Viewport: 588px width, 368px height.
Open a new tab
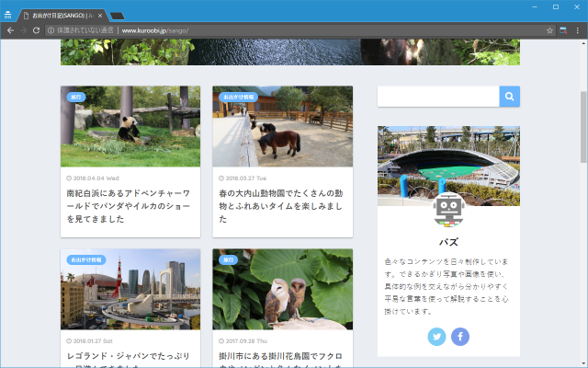tap(118, 16)
